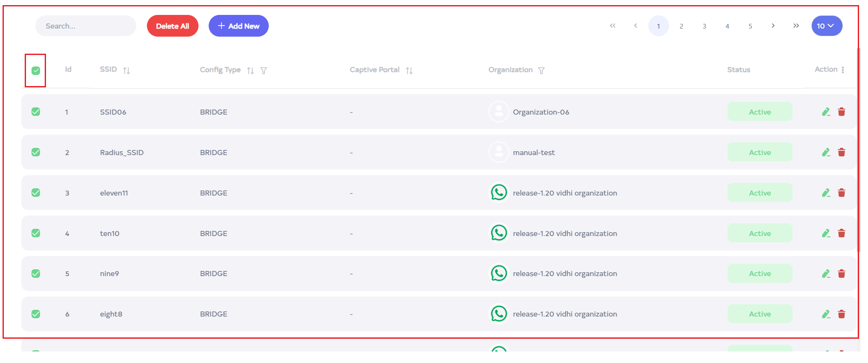Go to next page using right chevron
This screenshot has height=363, width=868.
tap(773, 26)
